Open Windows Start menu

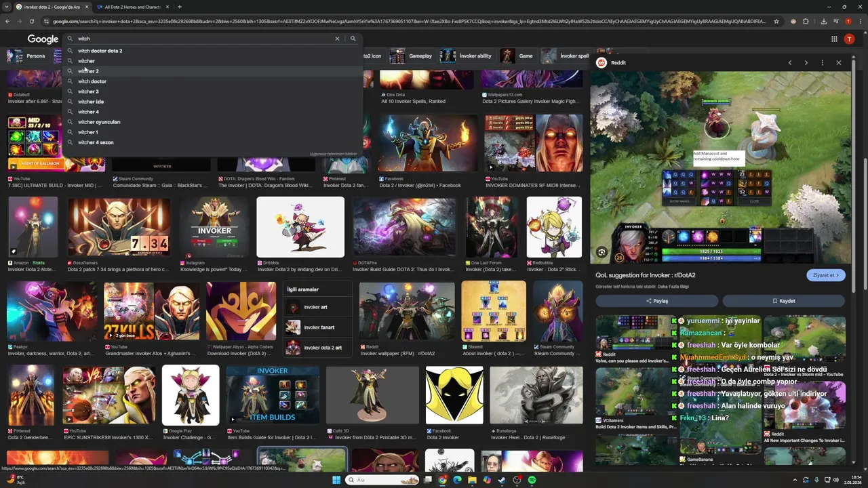coord(336,480)
